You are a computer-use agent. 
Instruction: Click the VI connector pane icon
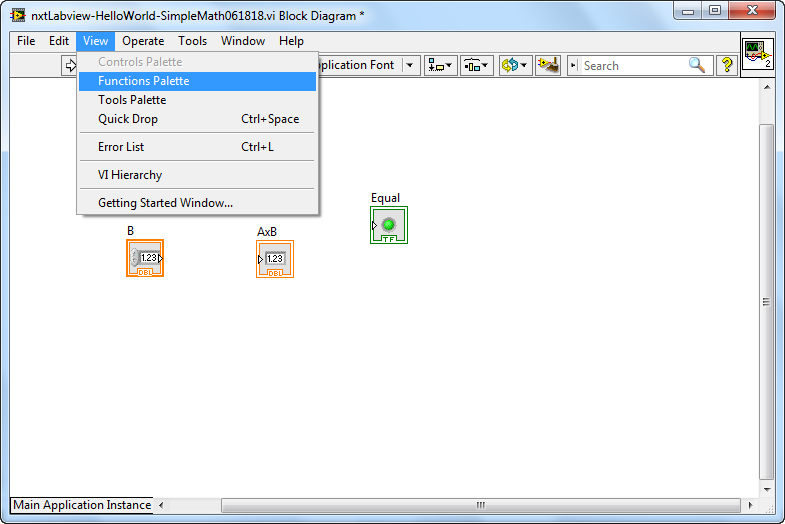[x=757, y=55]
